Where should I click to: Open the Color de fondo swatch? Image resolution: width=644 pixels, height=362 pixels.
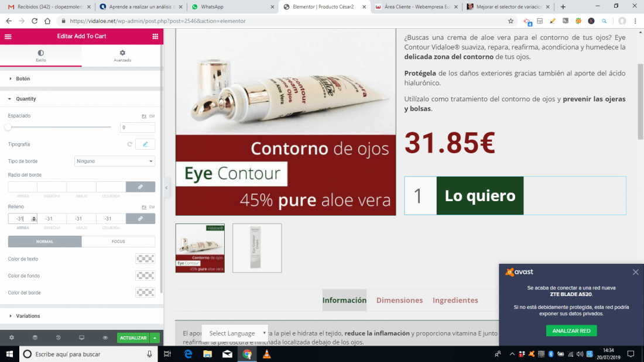(x=145, y=276)
